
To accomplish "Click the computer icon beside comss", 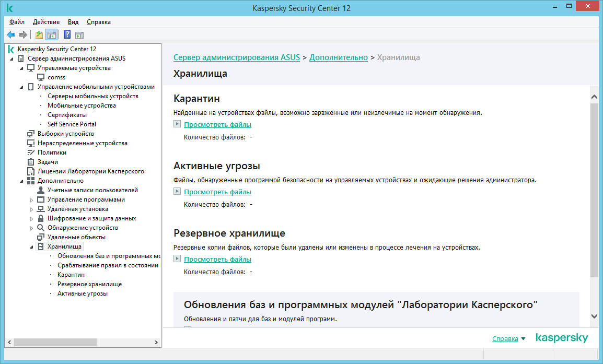I will tap(41, 77).
